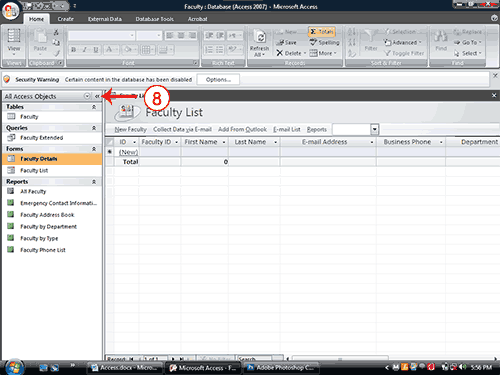500x375 pixels.
Task: Switch to the Home ribbon tab
Action: click(36, 19)
